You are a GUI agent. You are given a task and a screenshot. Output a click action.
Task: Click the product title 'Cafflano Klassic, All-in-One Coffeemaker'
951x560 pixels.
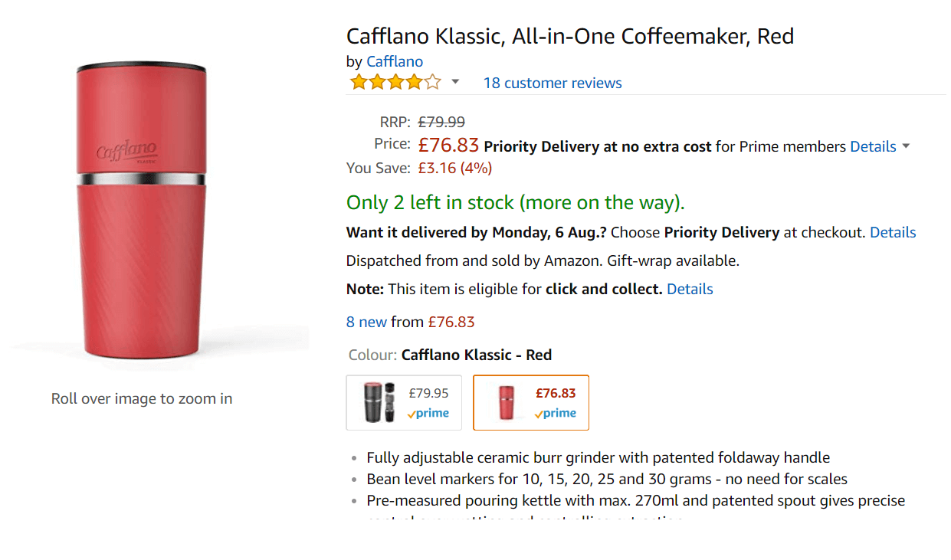coord(569,36)
